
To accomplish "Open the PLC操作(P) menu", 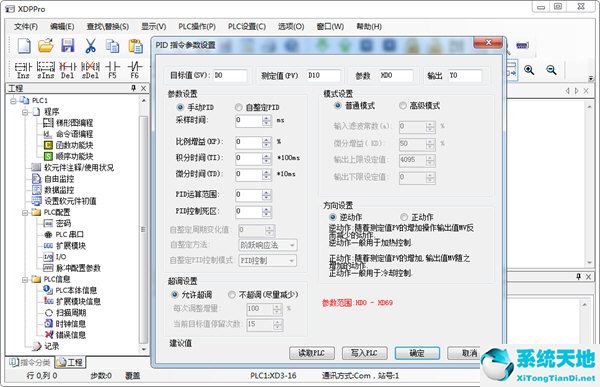I will click(197, 26).
